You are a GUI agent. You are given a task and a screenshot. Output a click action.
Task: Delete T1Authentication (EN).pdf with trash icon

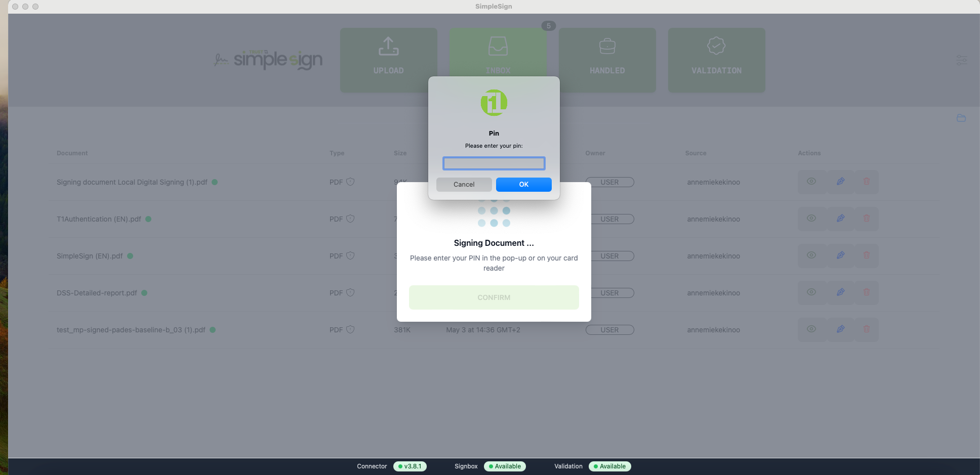867,219
